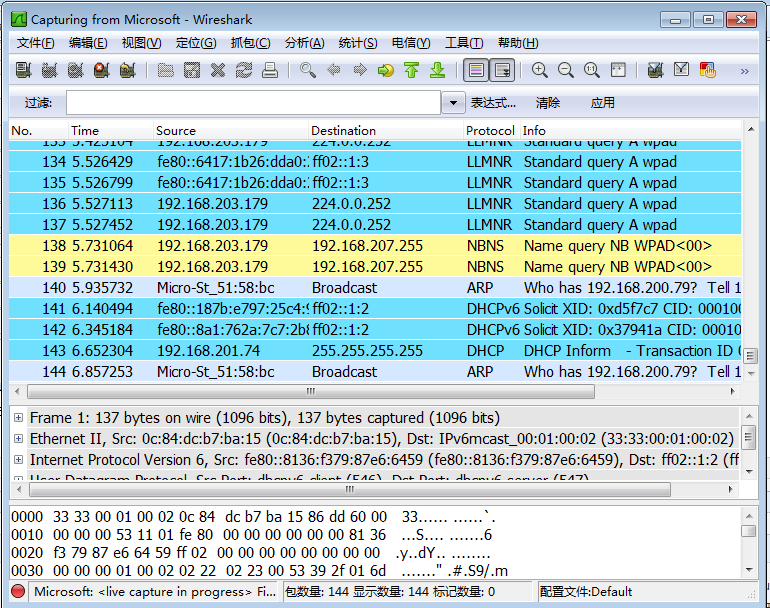Sort by the Destination column header
The width and height of the screenshot is (770, 608).
[x=386, y=131]
